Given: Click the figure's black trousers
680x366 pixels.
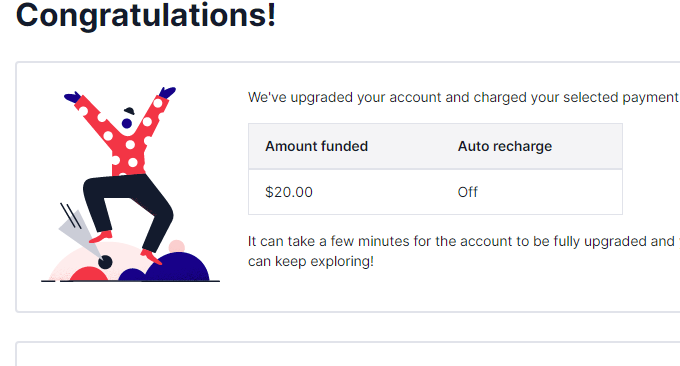Looking at the screenshot, I should [128, 210].
